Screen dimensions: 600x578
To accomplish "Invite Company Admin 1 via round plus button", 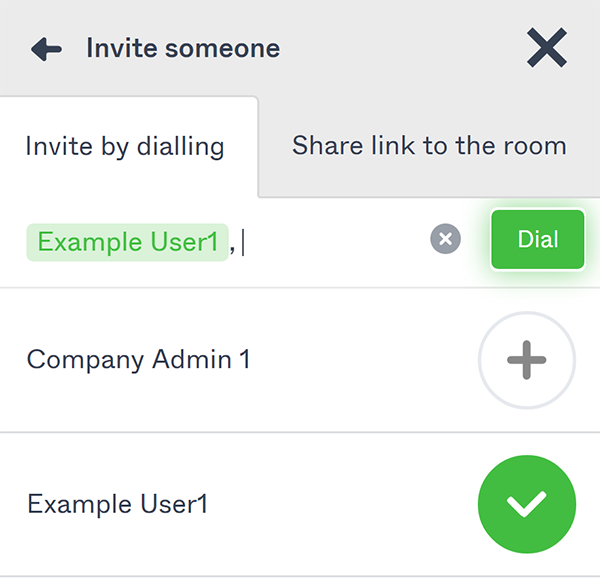I will [527, 361].
